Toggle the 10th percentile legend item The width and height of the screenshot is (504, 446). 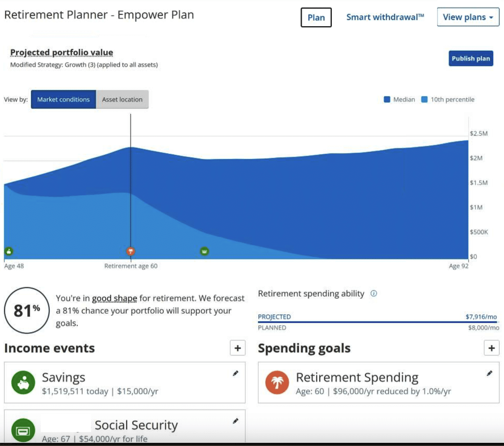point(448,99)
